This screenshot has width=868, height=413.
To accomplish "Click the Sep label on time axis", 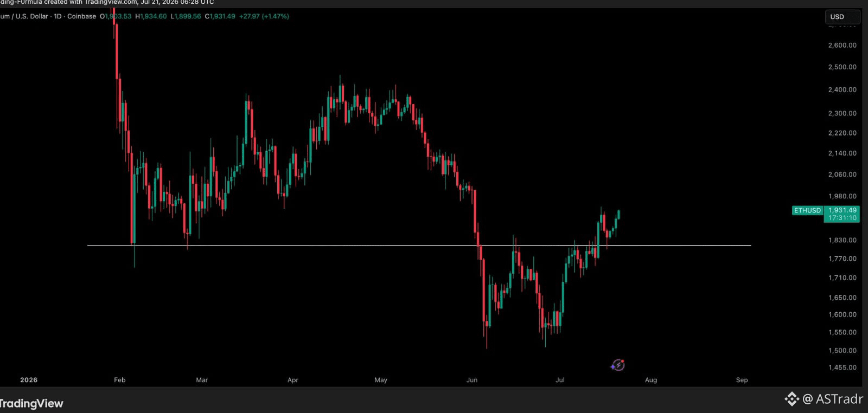I will 742,380.
